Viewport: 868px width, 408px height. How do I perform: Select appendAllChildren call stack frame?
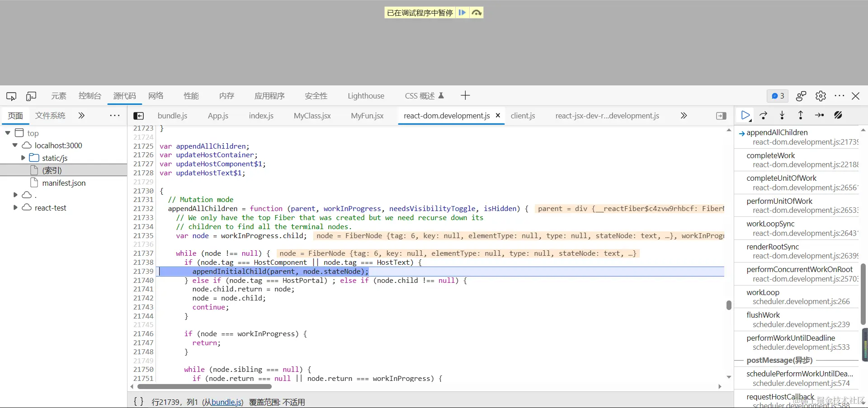click(x=797, y=137)
